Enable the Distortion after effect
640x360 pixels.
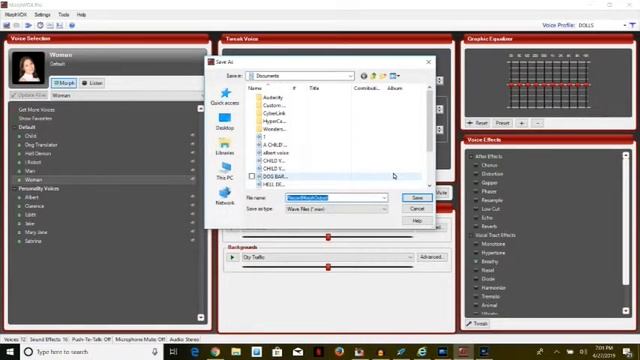[x=476, y=174]
